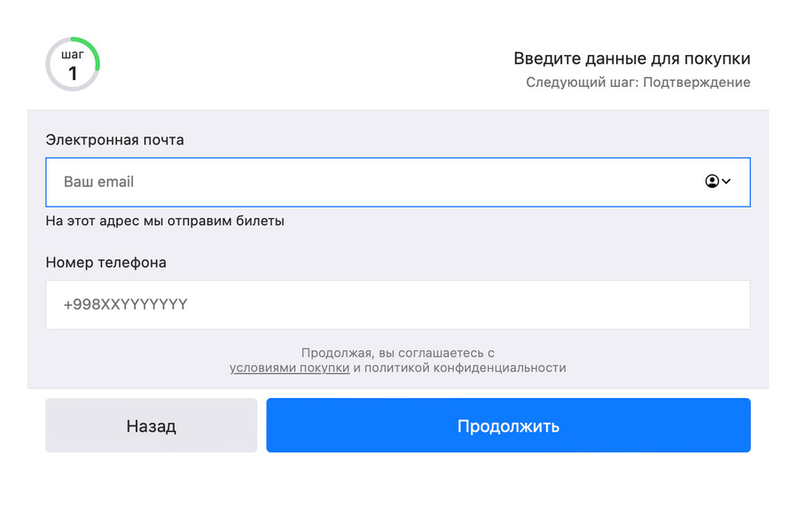Click the "Электронная почта" field label
The image size is (798, 532).
[x=115, y=140]
